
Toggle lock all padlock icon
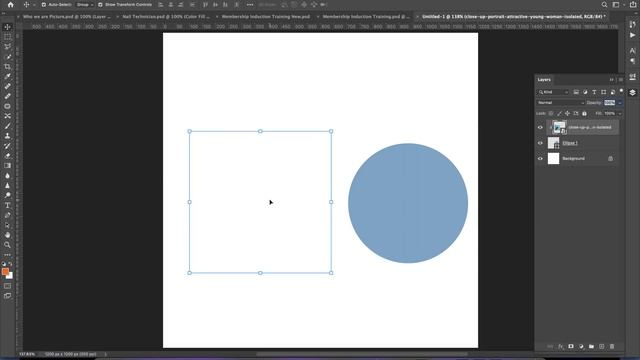584,113
